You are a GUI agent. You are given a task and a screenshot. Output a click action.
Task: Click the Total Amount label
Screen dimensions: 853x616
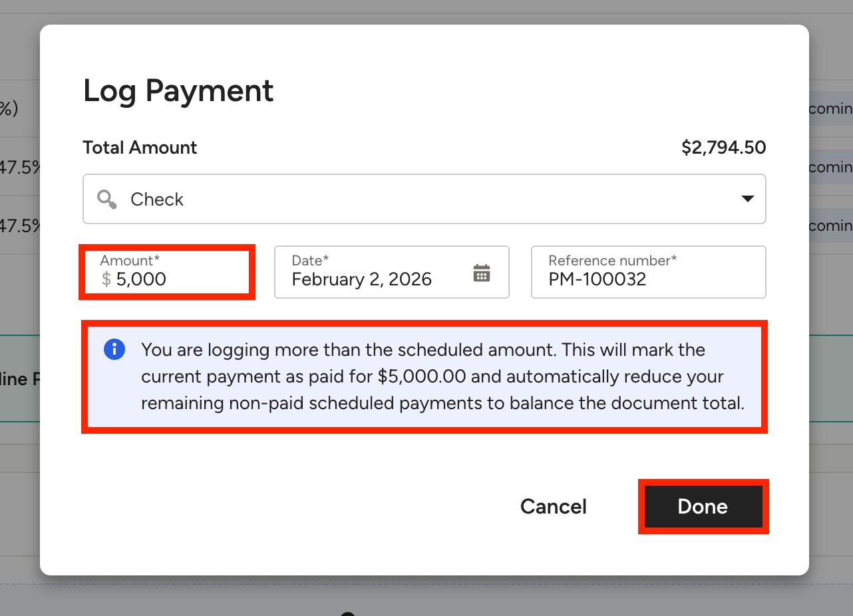click(x=140, y=147)
